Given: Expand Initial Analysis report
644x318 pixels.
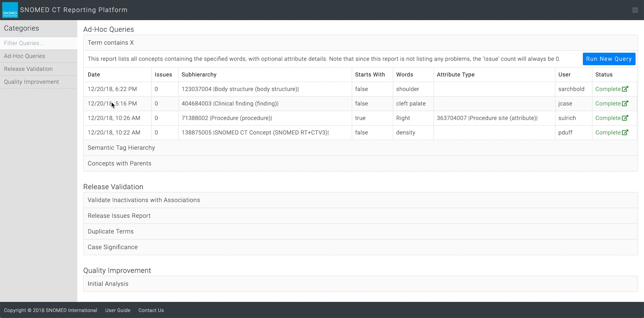Looking at the screenshot, I should click(x=361, y=284).
